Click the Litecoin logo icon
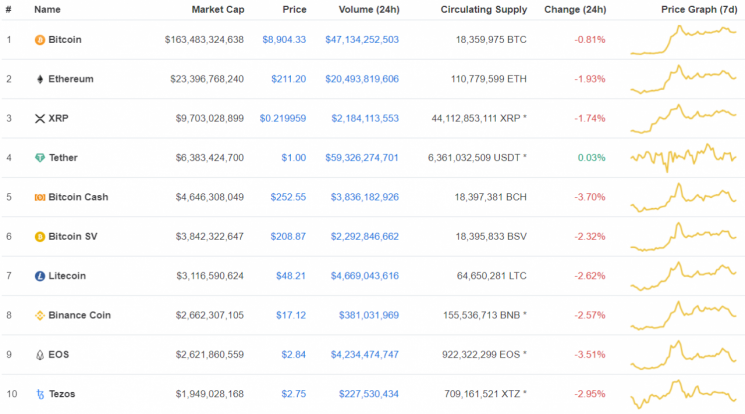745x414 pixels. point(40,276)
